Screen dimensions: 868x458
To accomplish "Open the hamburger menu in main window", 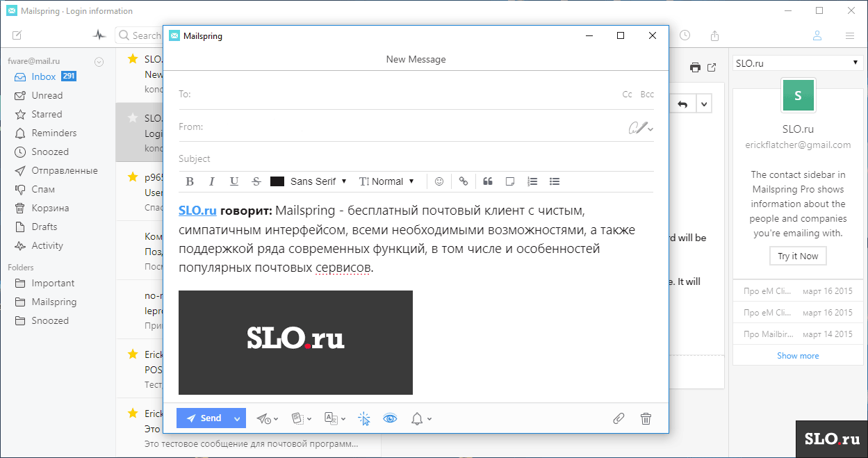I will (849, 35).
